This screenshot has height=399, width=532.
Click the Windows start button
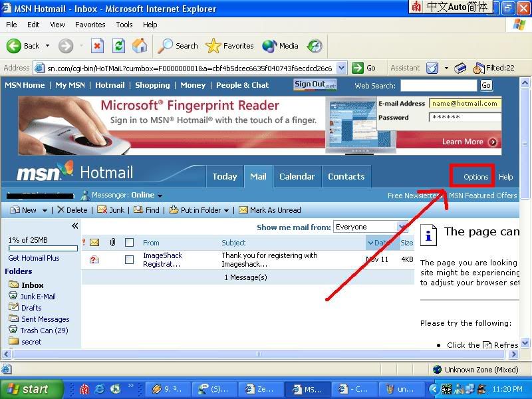click(x=31, y=389)
